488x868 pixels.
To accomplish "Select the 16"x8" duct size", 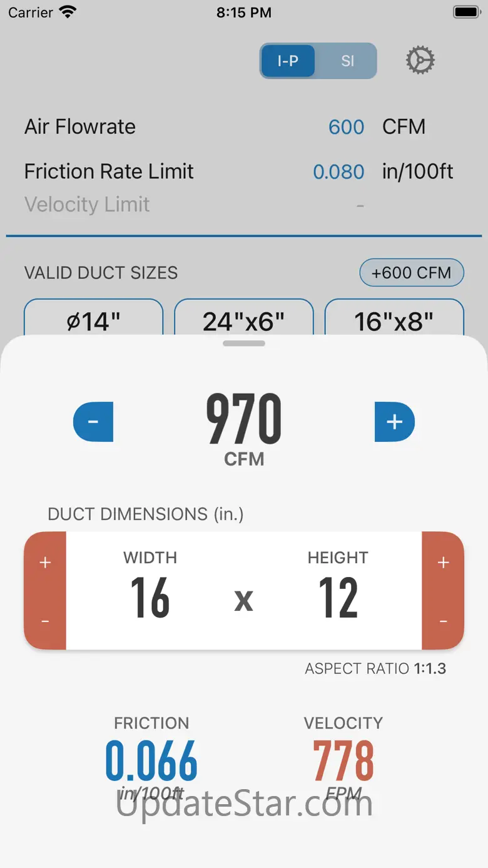I will 394,320.
